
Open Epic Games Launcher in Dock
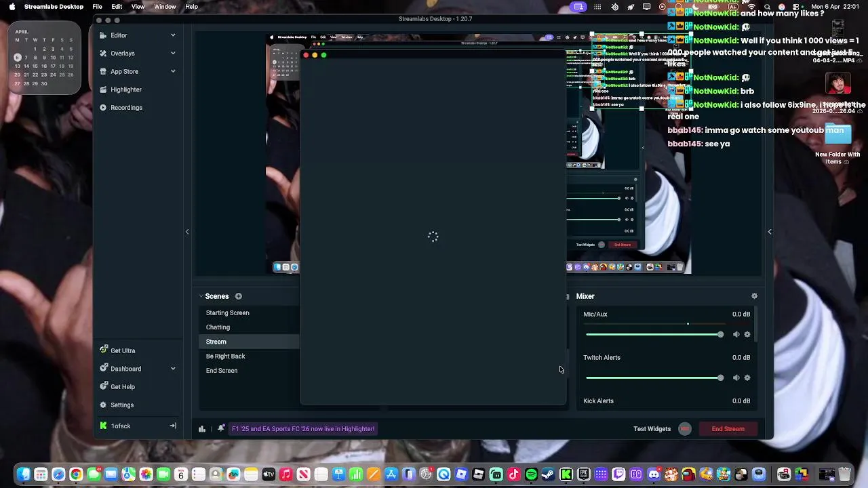583,474
